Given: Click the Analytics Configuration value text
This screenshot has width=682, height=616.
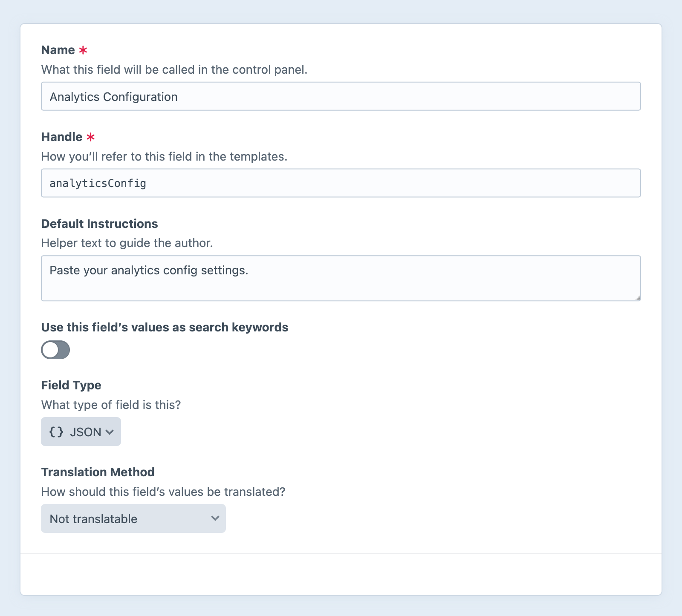Looking at the screenshot, I should coord(113,97).
